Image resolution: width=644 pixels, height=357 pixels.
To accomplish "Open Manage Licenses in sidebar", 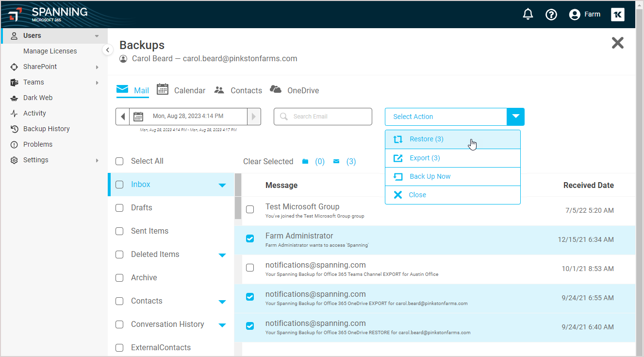I will [x=50, y=51].
